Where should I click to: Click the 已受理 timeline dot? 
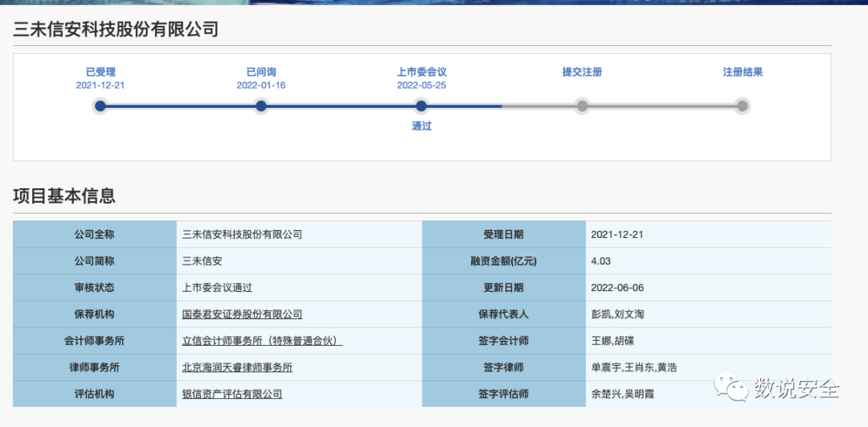point(100,106)
